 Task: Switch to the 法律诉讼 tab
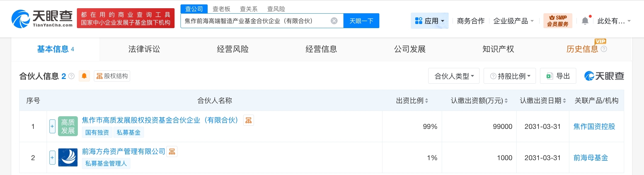point(144,49)
